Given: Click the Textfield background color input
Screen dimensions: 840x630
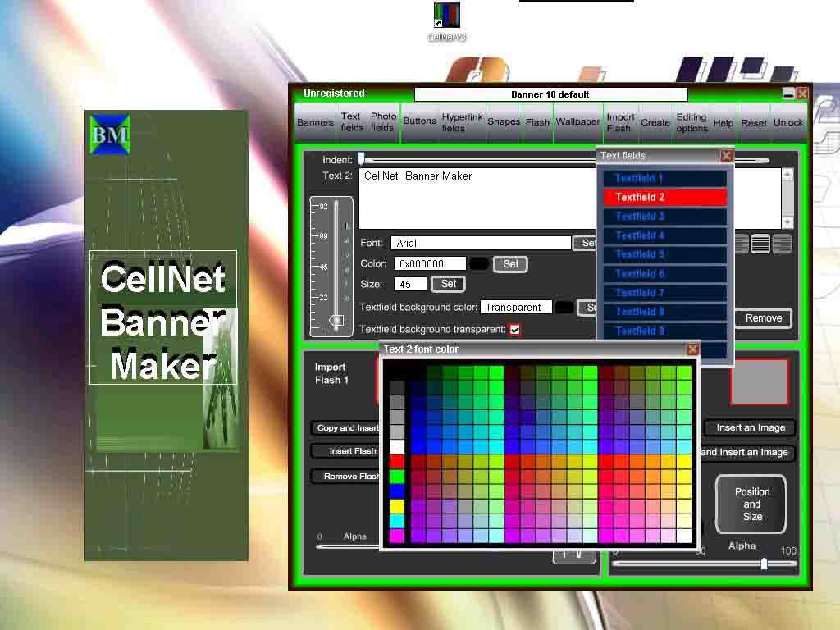Looking at the screenshot, I should (x=517, y=308).
